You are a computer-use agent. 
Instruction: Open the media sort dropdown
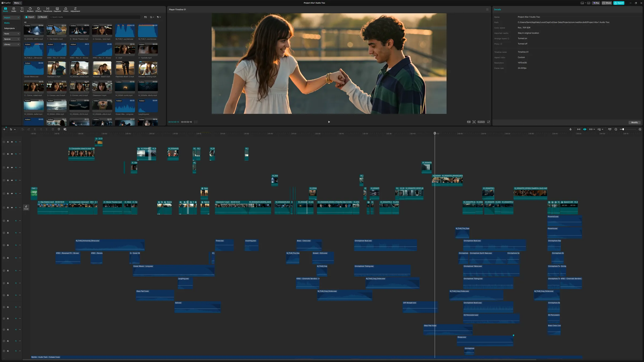click(152, 17)
